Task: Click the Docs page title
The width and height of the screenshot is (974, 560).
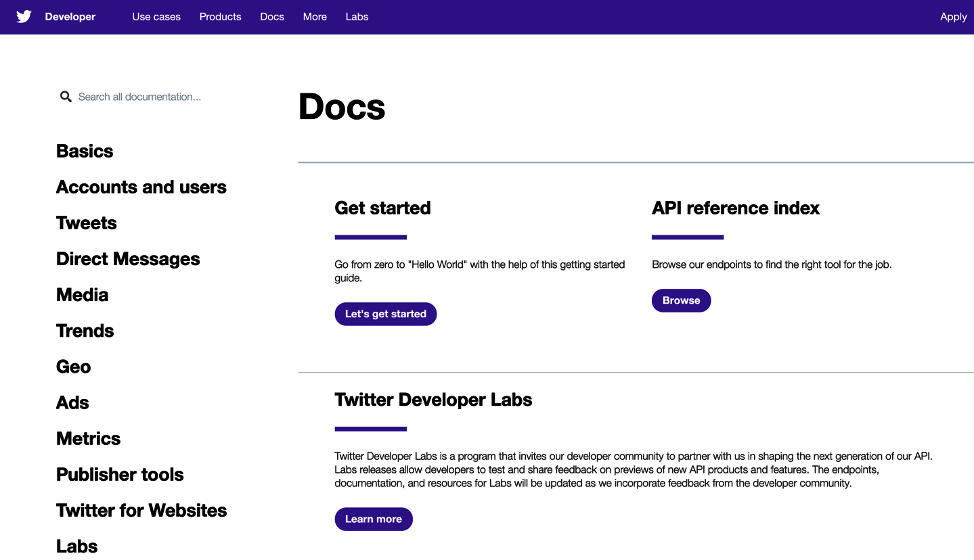Action: (342, 107)
